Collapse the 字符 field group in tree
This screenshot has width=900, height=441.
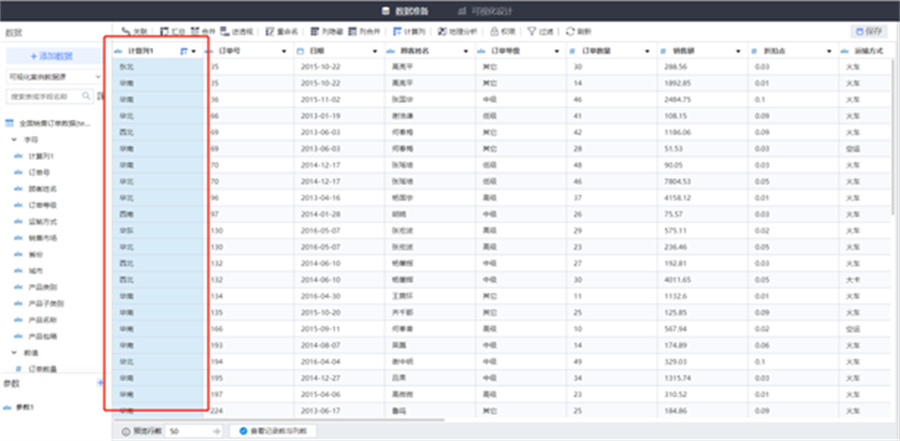pos(12,140)
